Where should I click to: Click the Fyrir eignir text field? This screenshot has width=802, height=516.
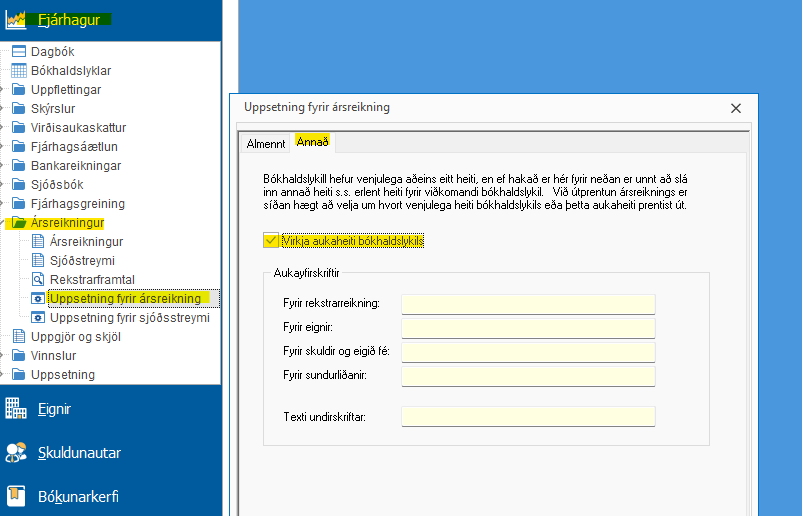coord(528,328)
